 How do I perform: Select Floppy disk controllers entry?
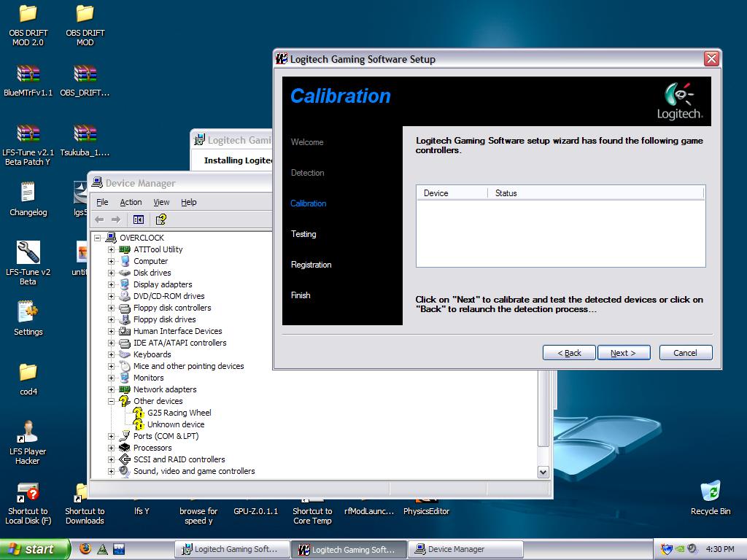(x=172, y=308)
